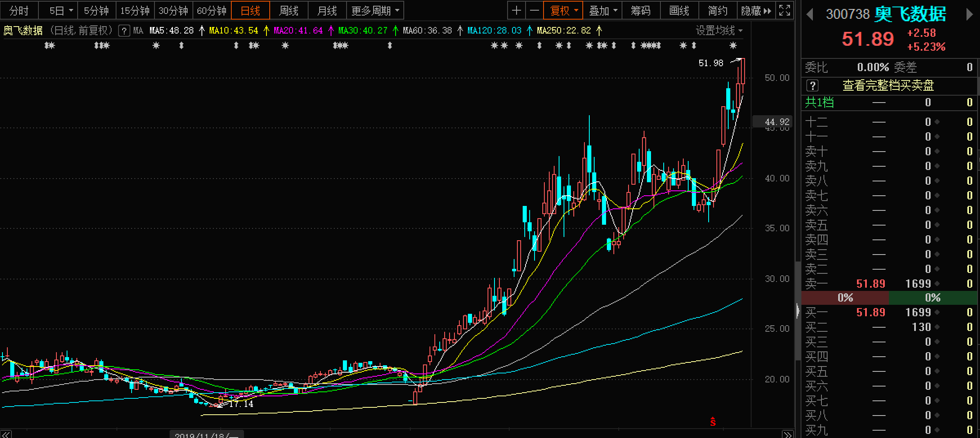
Task: Collapse side panel using divider handle arrow
Action: pos(798,311)
